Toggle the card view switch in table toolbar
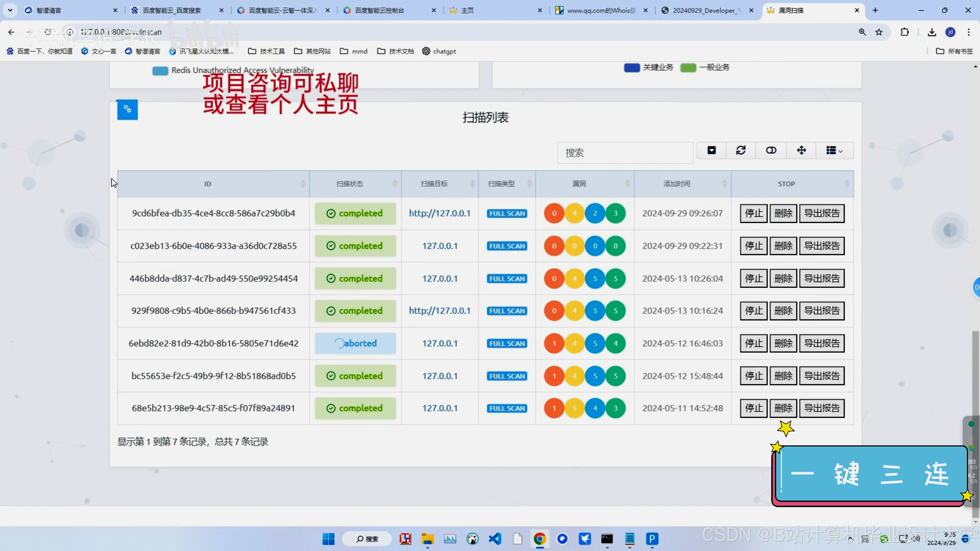 (771, 151)
